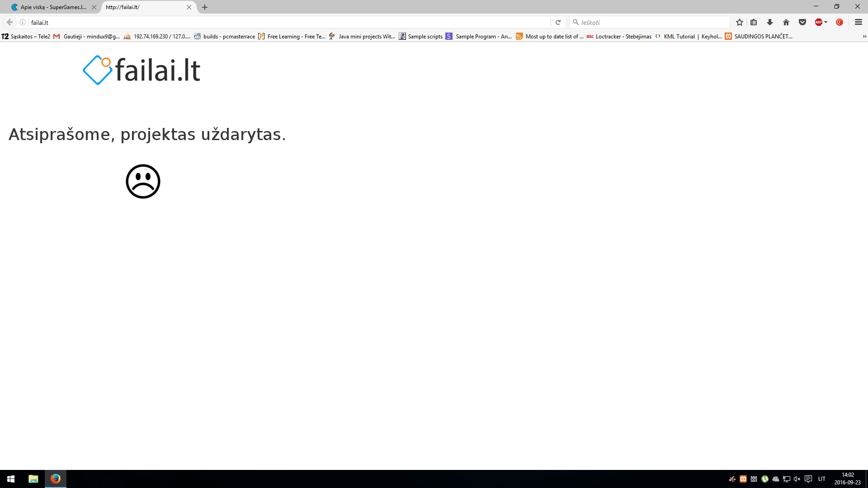
Task: Close the failai.lt tab
Action: click(189, 7)
